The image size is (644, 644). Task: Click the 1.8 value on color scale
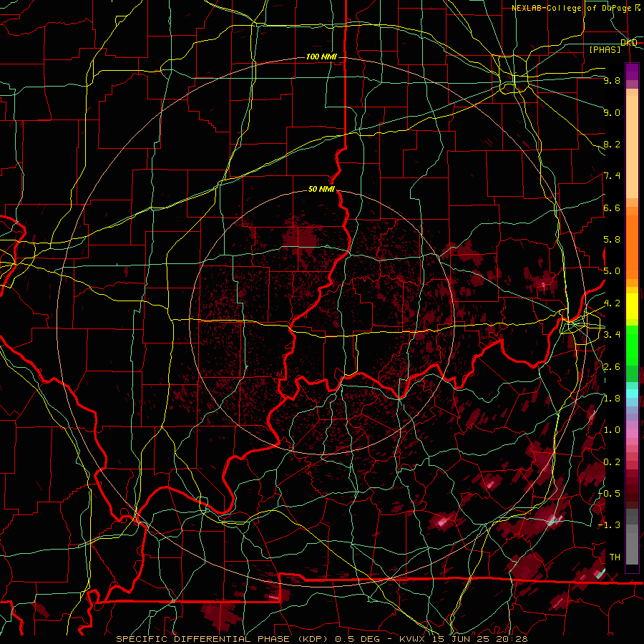tap(612, 399)
